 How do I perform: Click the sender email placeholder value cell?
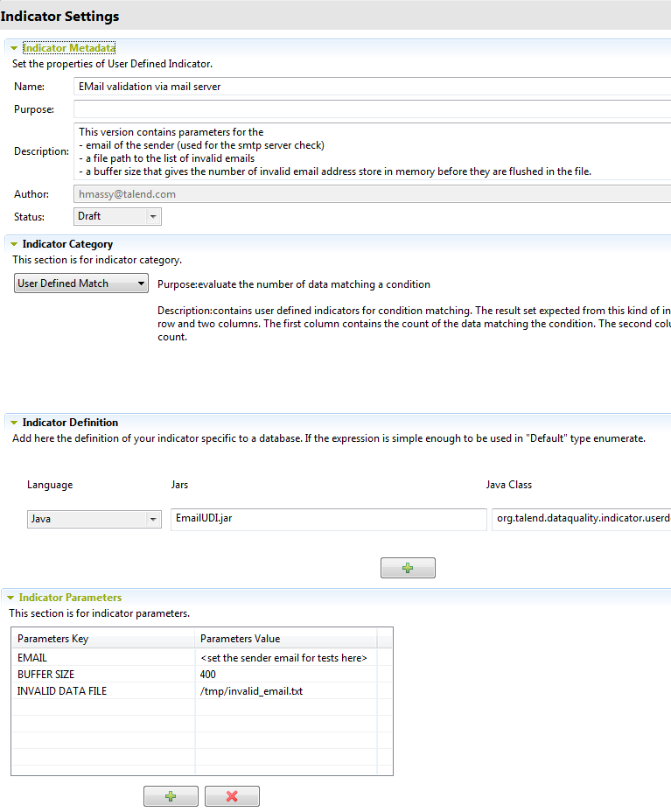pyautogui.click(x=286, y=658)
